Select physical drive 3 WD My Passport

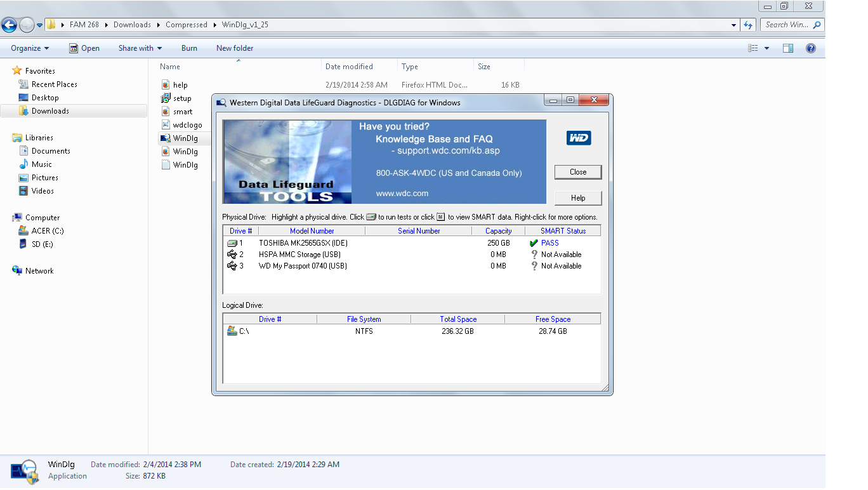(412, 266)
